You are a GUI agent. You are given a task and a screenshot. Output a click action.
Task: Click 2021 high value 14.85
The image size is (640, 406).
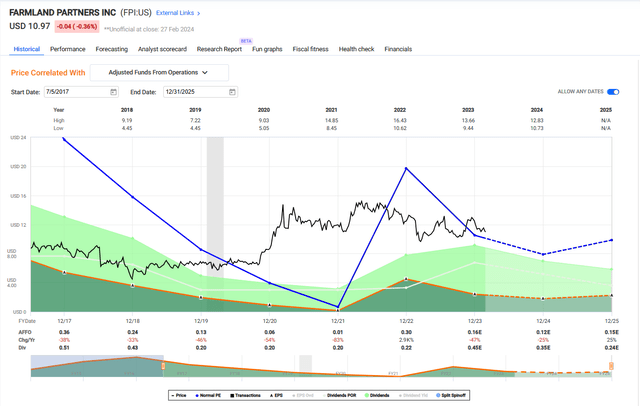(331, 120)
